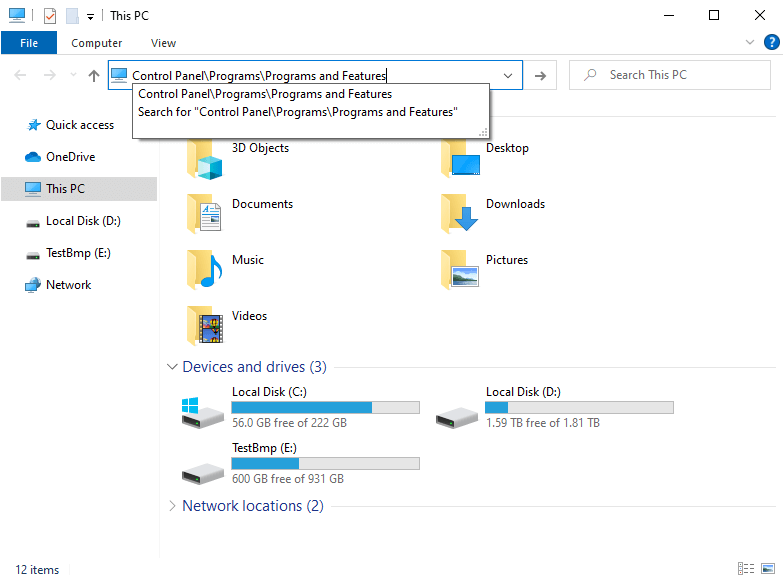This screenshot has width=784, height=582.
Task: Open the Videos folder icon
Action: (x=204, y=326)
